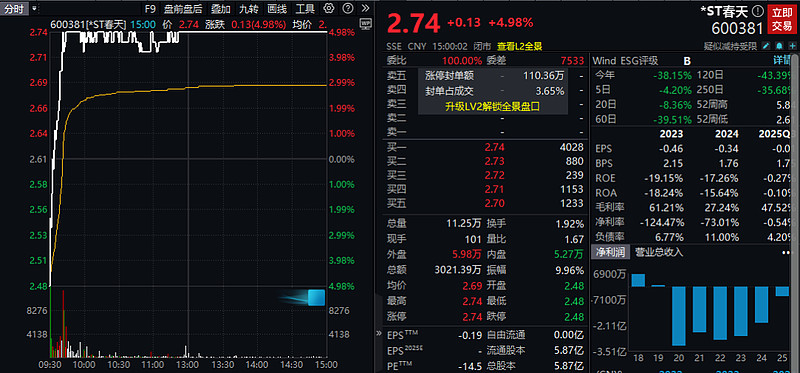Select 画线 drawing tool
This screenshot has height=373, width=800.
click(x=277, y=9)
